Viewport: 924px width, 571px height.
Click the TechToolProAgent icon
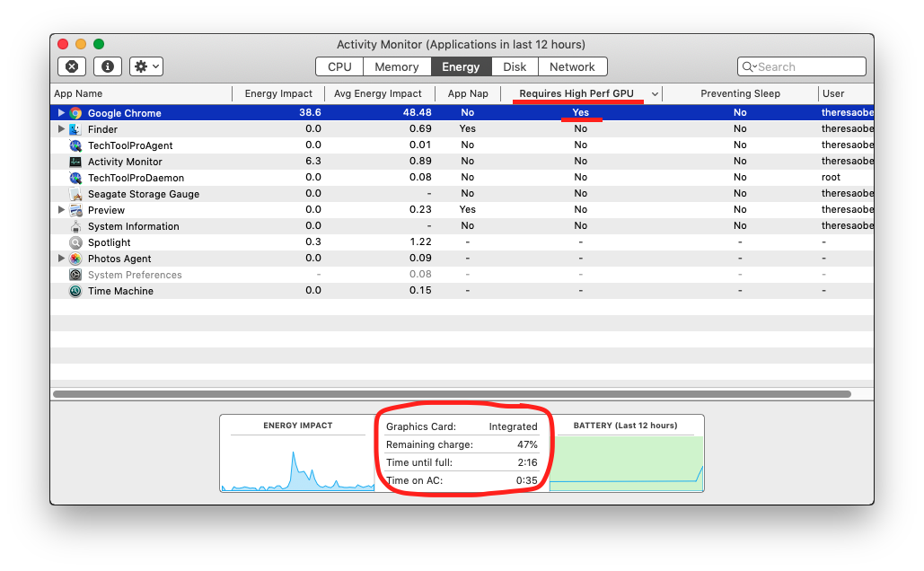[75, 145]
